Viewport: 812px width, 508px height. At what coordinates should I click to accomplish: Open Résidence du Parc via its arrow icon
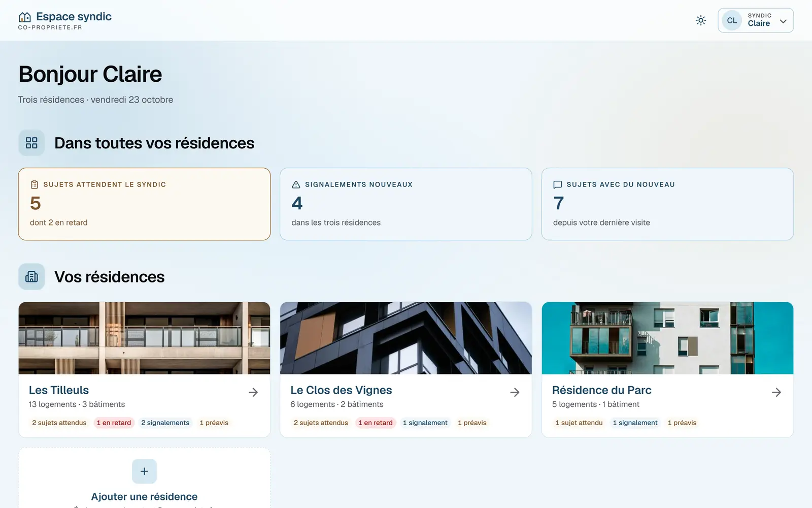(776, 392)
